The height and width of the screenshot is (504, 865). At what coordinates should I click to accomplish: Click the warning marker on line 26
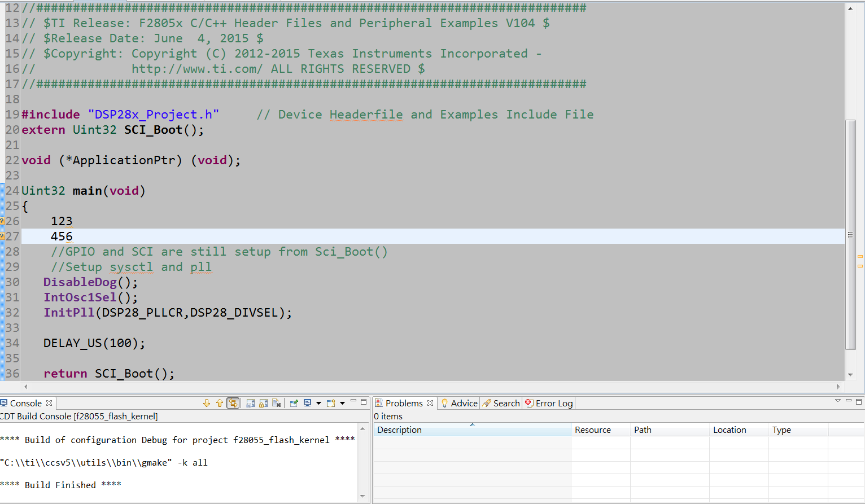(2, 221)
